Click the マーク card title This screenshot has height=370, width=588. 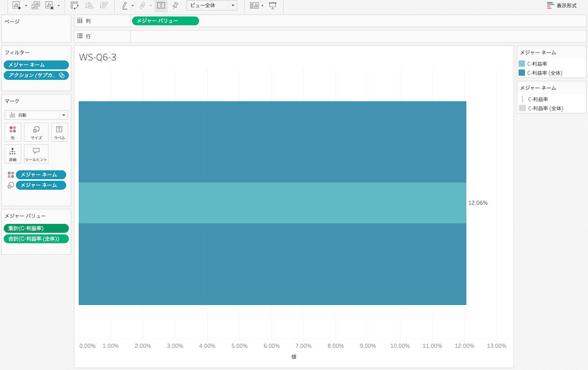click(12, 101)
